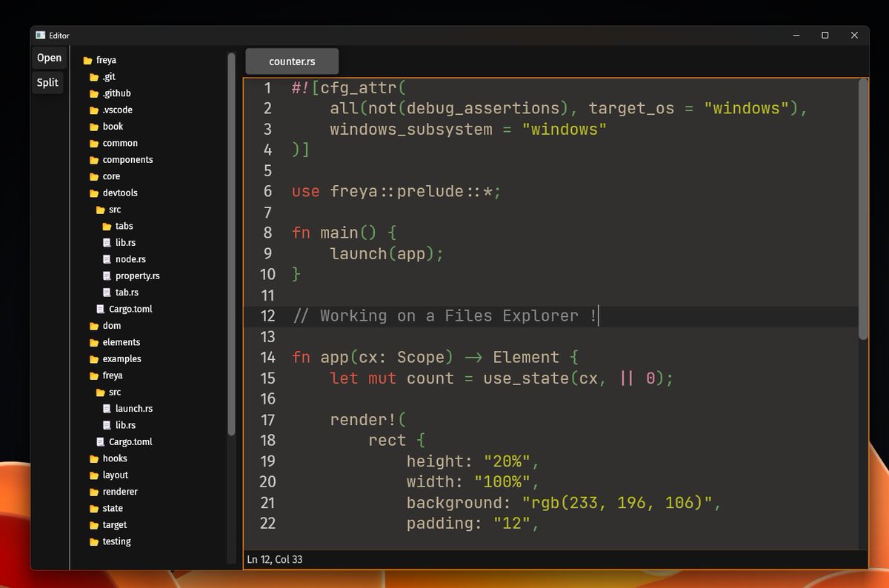The height and width of the screenshot is (588, 889).
Task: Click the '#![cfg_attr(' line
Action: [x=349, y=88]
